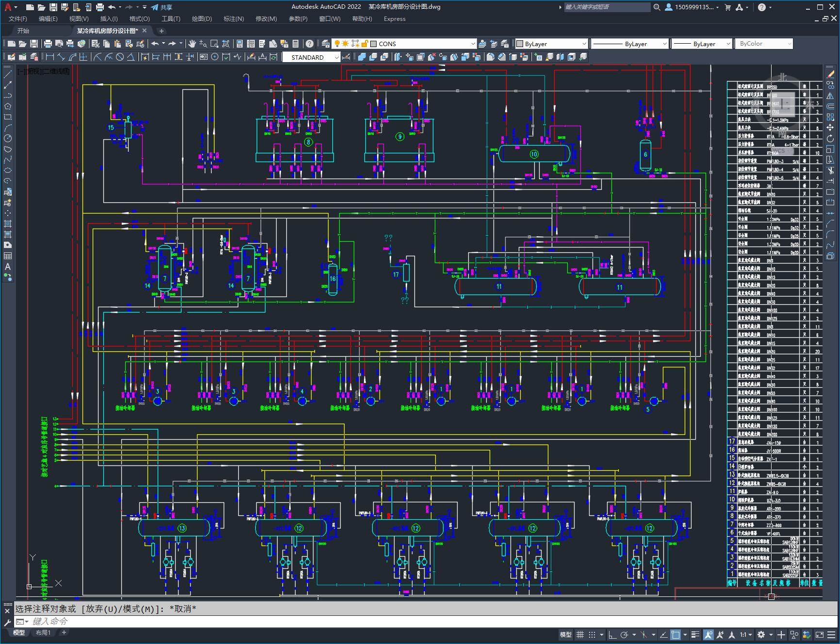
Task: Toggle Ortho mode in status bar
Action: [x=612, y=634]
